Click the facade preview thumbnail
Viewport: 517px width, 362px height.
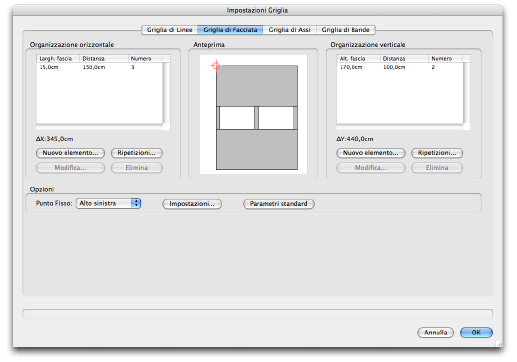click(x=253, y=114)
